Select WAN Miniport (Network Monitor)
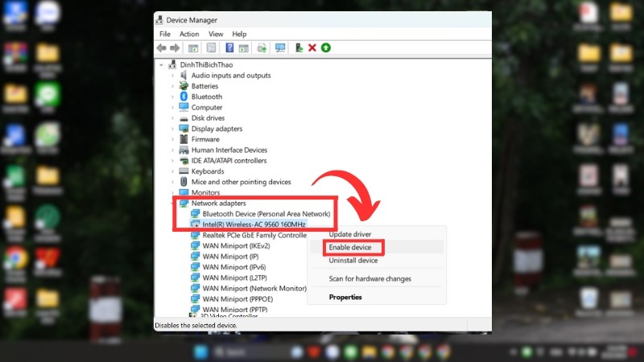644x362 pixels. (x=254, y=289)
